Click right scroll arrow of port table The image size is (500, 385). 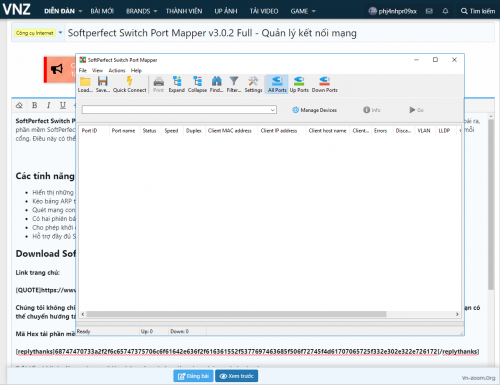(x=457, y=314)
